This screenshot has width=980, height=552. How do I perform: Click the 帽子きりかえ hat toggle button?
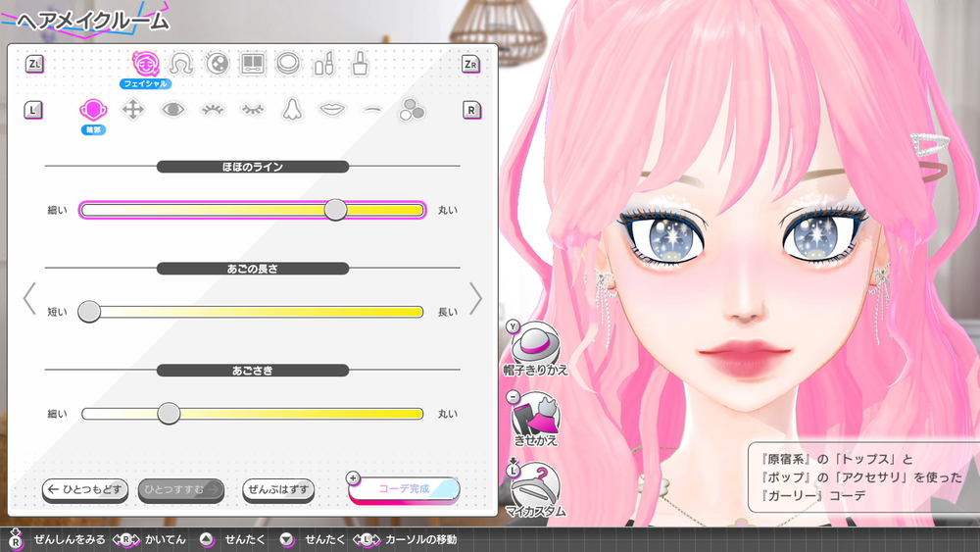click(x=536, y=343)
